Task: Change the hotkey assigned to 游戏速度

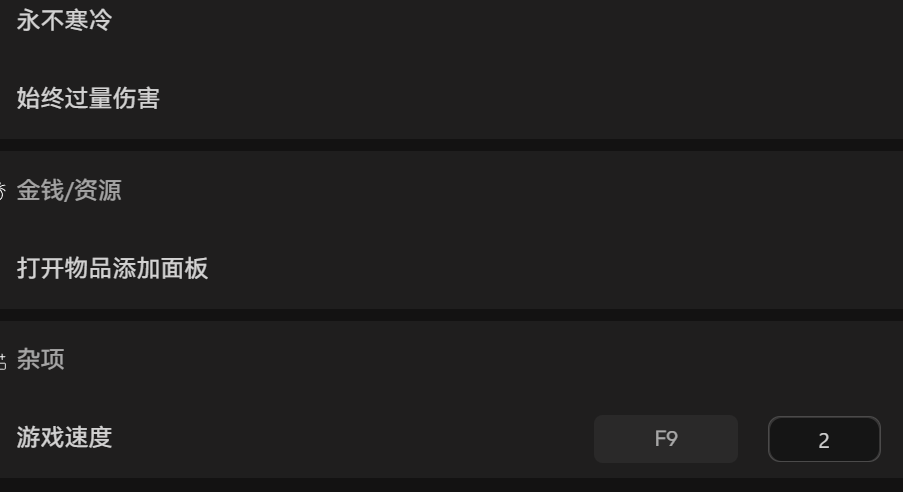Action: [665, 439]
